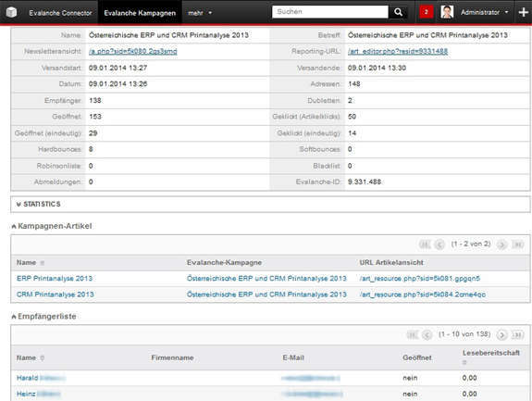Expand the STATISTICS section
The height and width of the screenshot is (401, 532).
(38, 204)
